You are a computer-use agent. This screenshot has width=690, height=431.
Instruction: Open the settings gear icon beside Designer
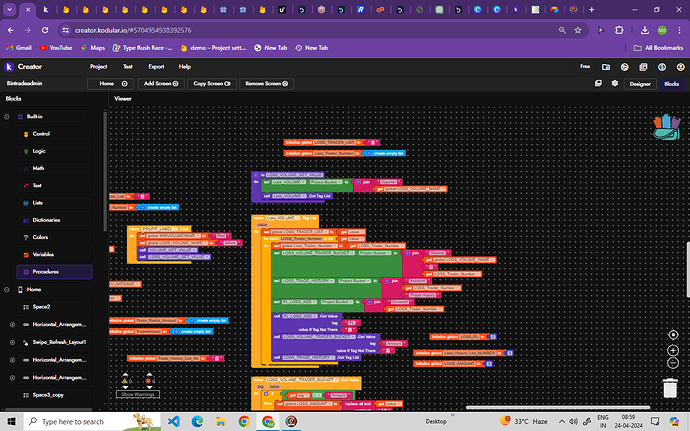[613, 84]
